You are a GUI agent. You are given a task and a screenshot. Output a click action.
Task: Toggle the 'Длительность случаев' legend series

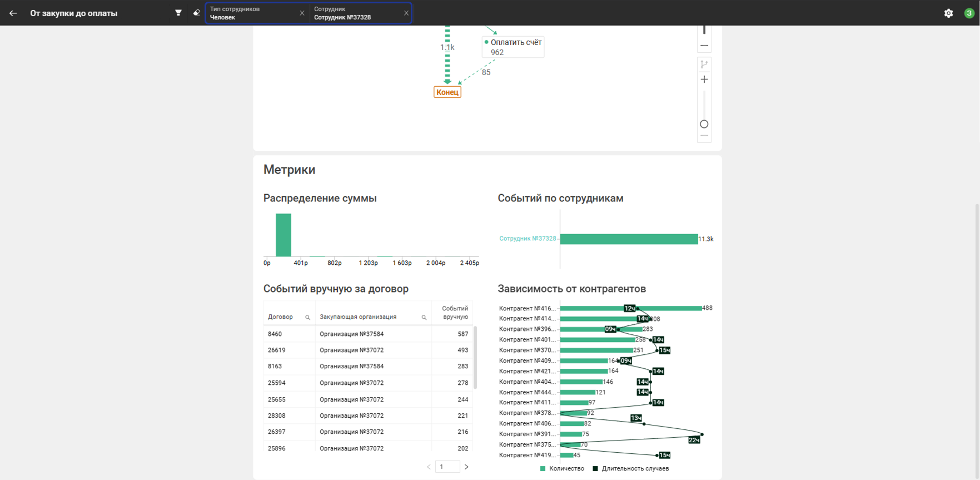[630, 469]
